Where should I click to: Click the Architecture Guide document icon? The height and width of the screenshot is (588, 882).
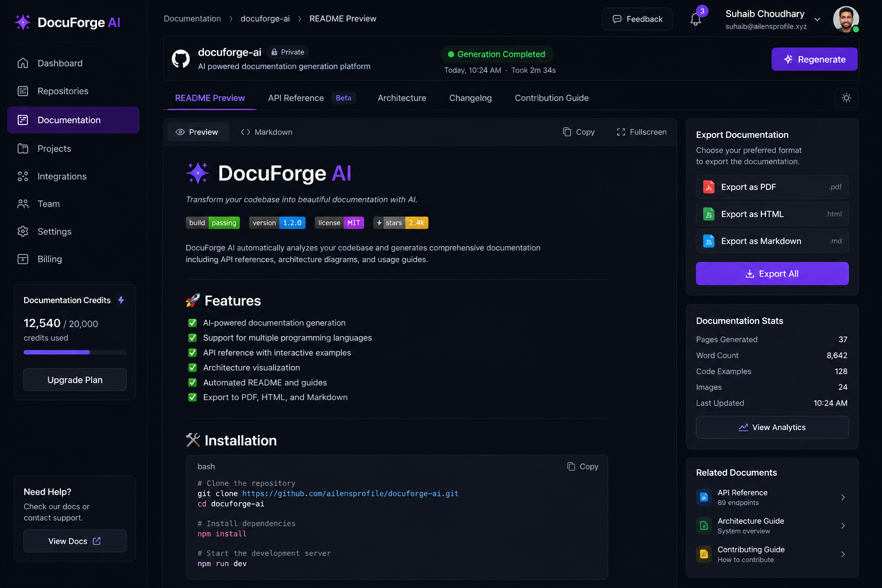click(x=704, y=525)
